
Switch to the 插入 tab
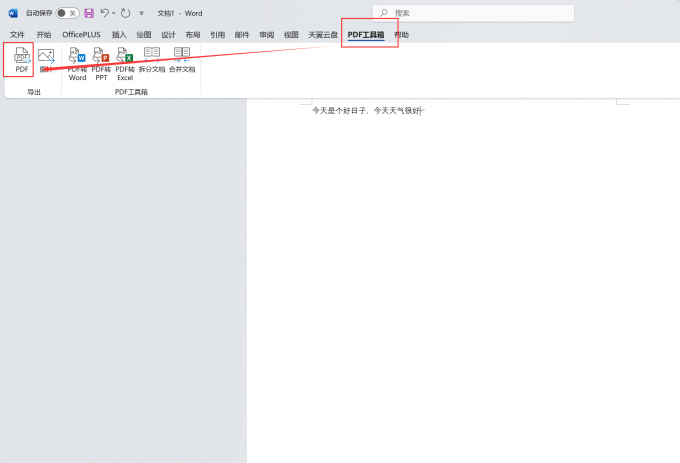(x=119, y=35)
